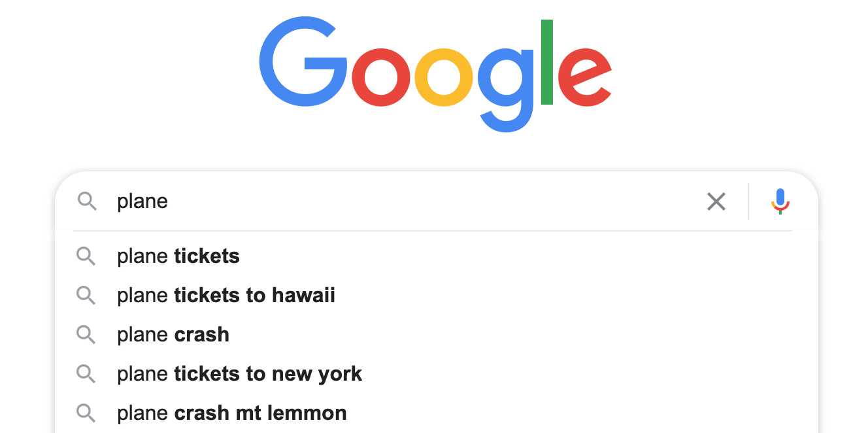This screenshot has width=868, height=433.
Task: Click the search icon next to 'plane tickets'
Action: pyautogui.click(x=86, y=256)
